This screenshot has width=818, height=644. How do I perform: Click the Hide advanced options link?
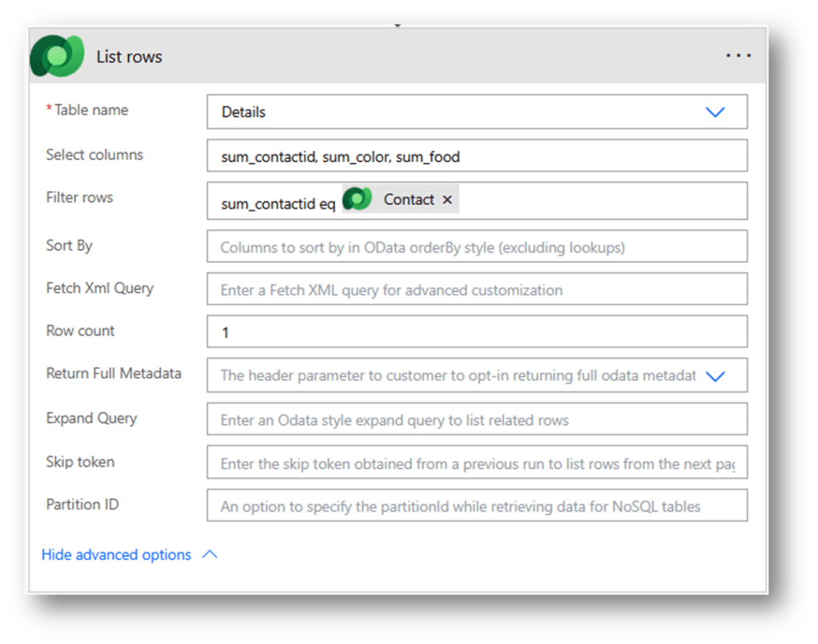pyautogui.click(x=117, y=555)
